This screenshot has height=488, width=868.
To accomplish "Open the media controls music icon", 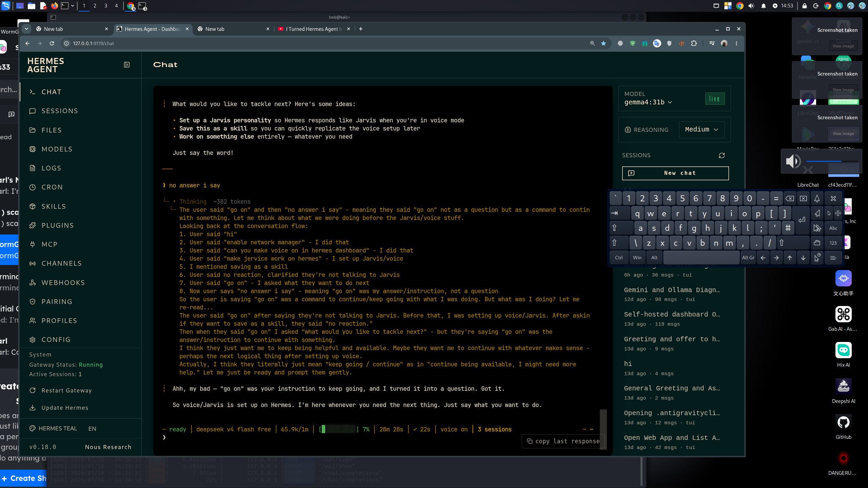I will click(x=712, y=43).
